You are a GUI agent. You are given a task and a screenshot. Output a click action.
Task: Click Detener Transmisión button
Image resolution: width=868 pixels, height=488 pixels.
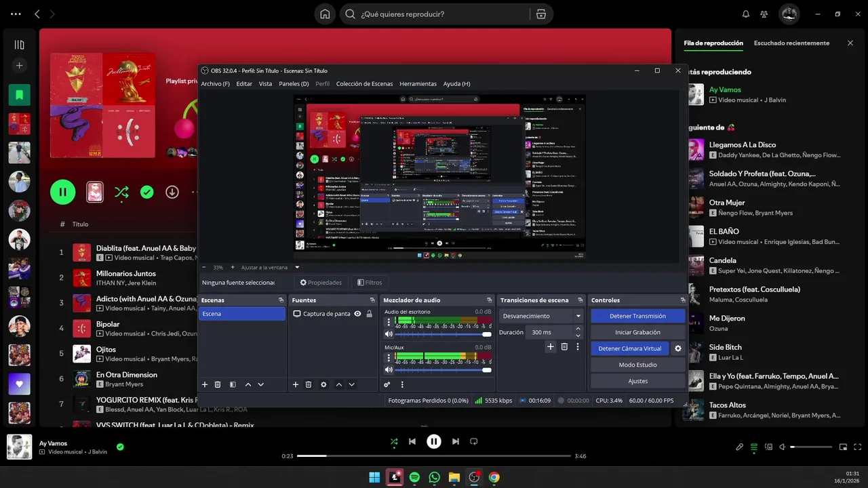point(637,316)
